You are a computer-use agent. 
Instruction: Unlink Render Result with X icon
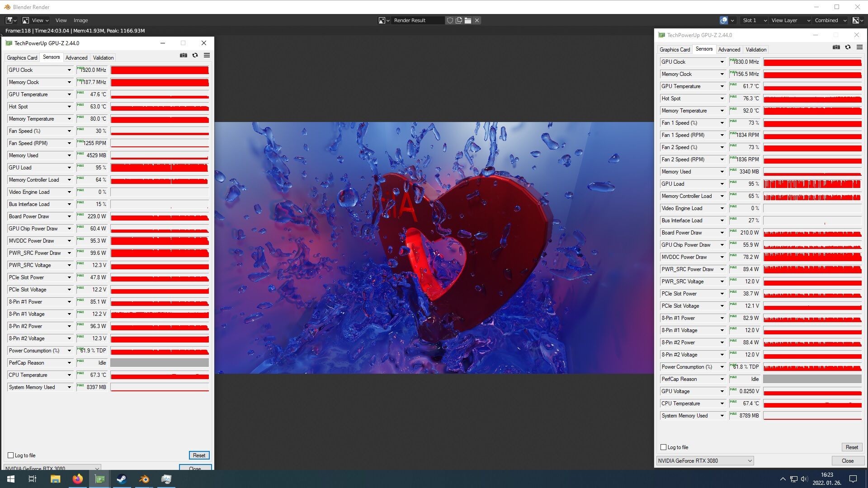[477, 20]
